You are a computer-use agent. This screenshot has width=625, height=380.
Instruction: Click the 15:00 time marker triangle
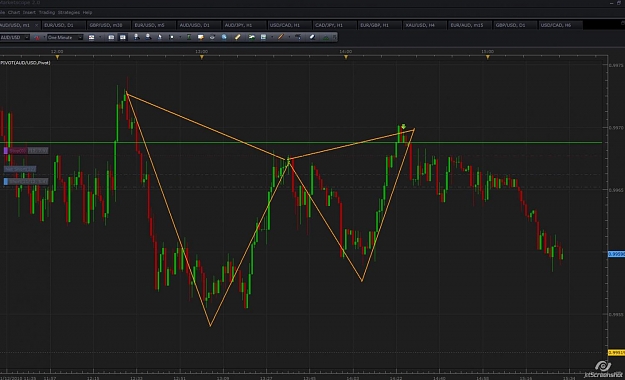coord(487,57)
